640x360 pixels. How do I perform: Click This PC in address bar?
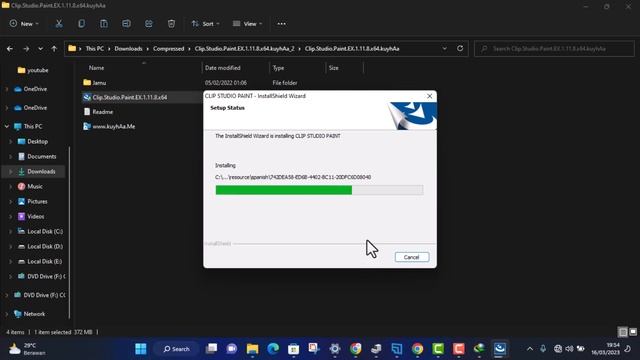tap(95, 49)
